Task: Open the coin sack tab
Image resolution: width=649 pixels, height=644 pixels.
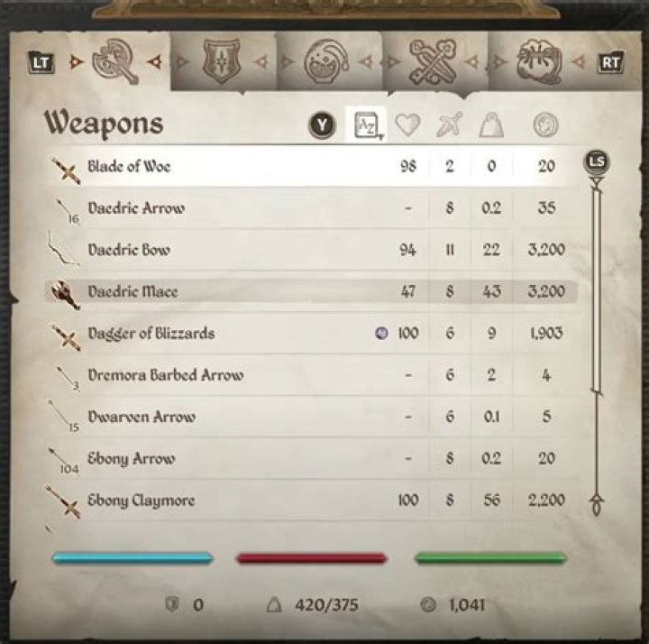Action: pos(539,61)
